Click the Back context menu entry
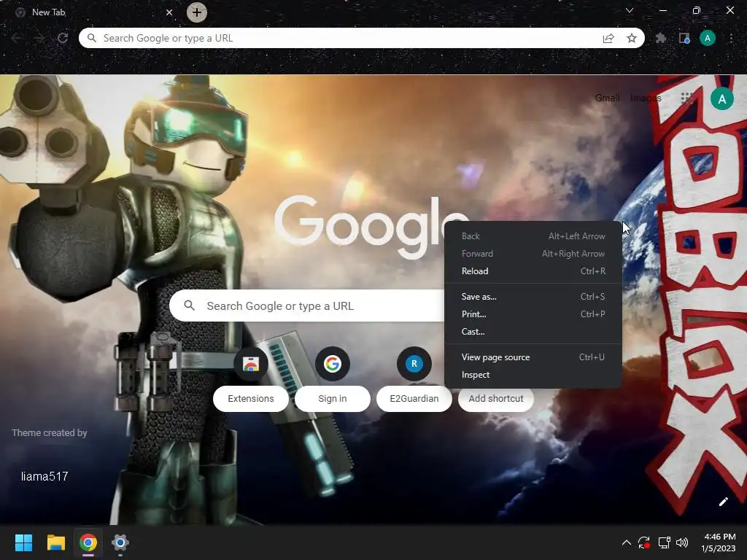This screenshot has height=560, width=747. click(533, 236)
